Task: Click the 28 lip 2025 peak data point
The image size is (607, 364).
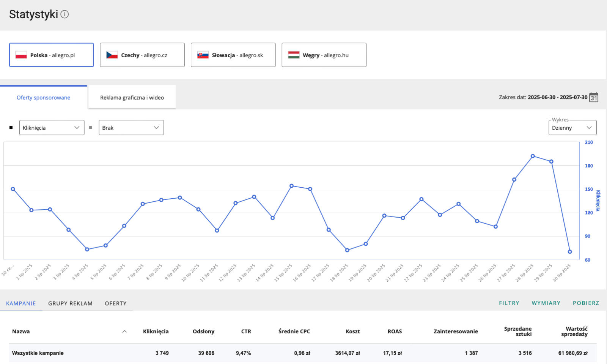Action: (533, 156)
